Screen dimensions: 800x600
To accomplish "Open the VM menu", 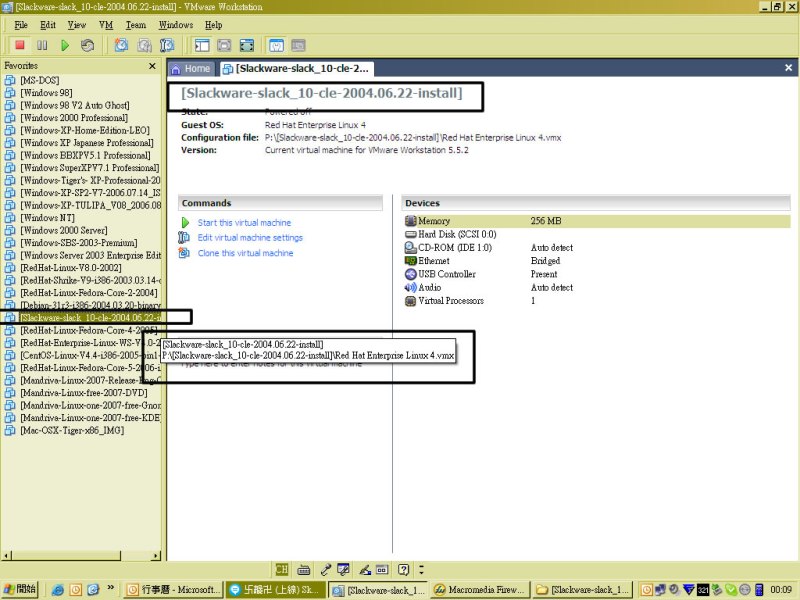I will point(106,25).
